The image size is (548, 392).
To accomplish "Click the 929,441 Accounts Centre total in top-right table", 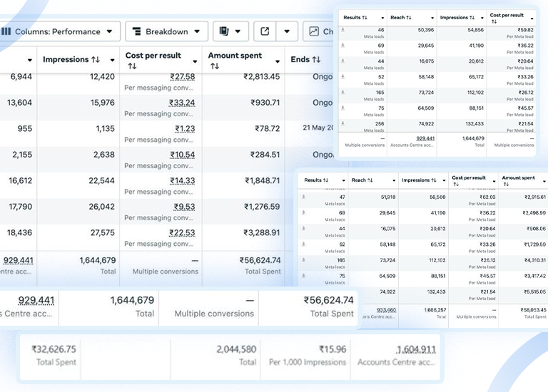I will point(425,138).
